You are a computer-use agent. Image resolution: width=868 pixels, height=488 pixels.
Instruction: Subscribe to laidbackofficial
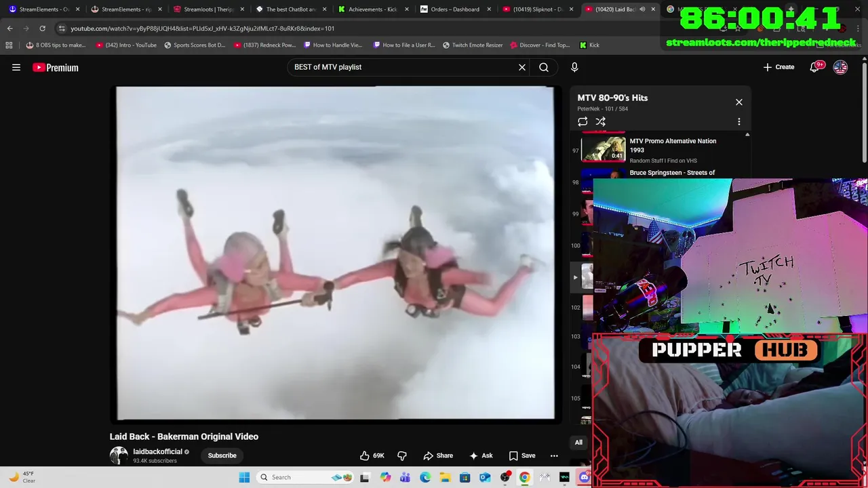coord(222,455)
